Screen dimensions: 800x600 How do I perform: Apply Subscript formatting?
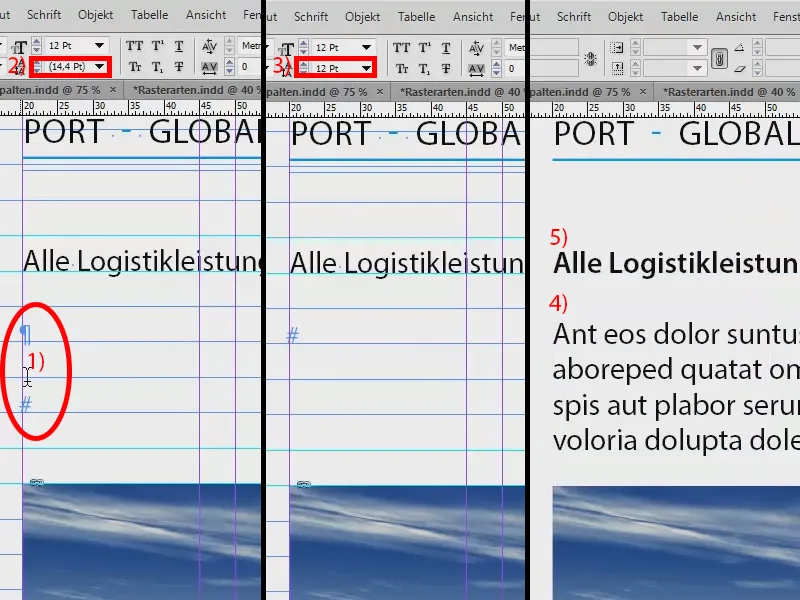157,66
